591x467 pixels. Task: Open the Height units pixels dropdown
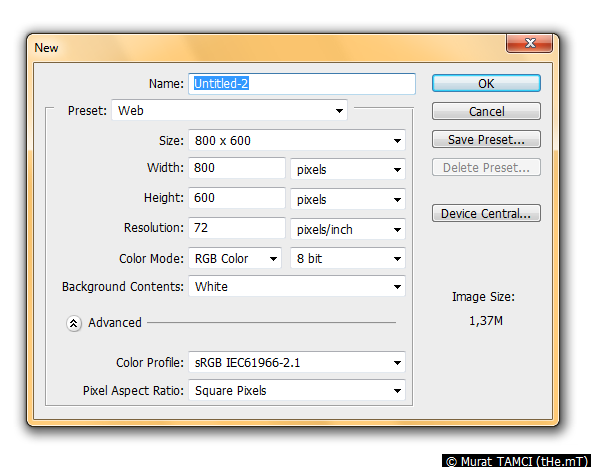point(348,199)
